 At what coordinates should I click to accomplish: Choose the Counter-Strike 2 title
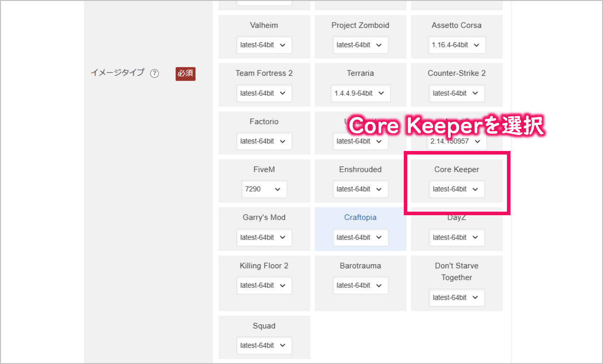[x=456, y=73]
